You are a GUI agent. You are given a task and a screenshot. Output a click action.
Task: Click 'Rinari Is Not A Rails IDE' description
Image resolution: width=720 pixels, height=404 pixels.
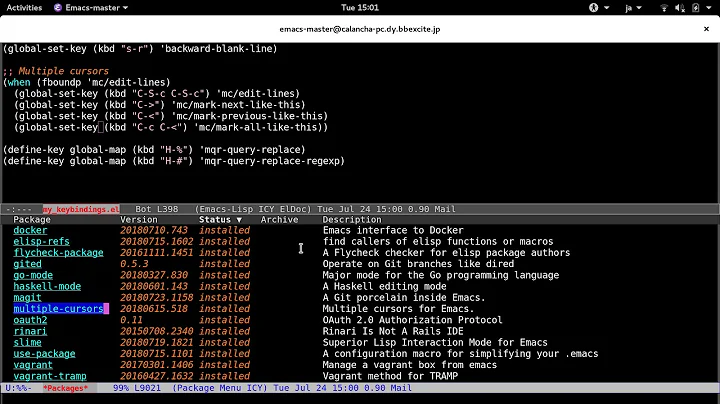coord(393,331)
